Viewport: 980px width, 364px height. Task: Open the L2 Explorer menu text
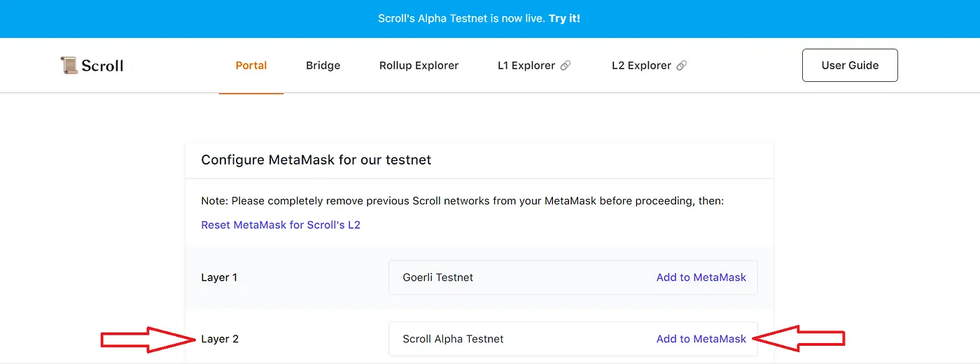tap(641, 66)
